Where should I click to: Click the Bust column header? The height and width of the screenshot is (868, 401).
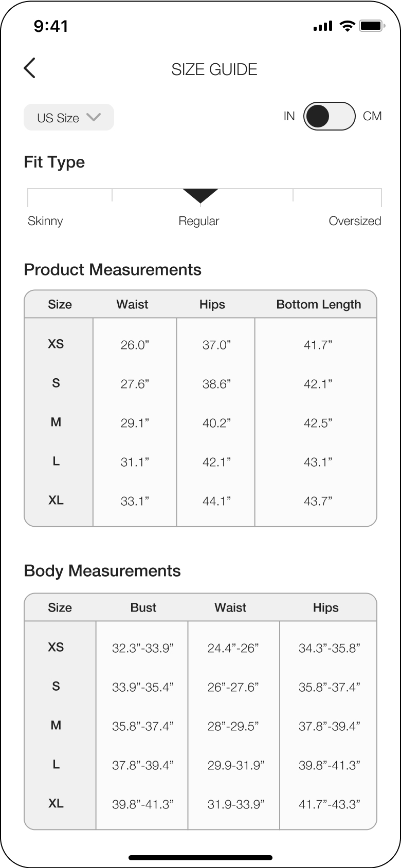coord(143,607)
